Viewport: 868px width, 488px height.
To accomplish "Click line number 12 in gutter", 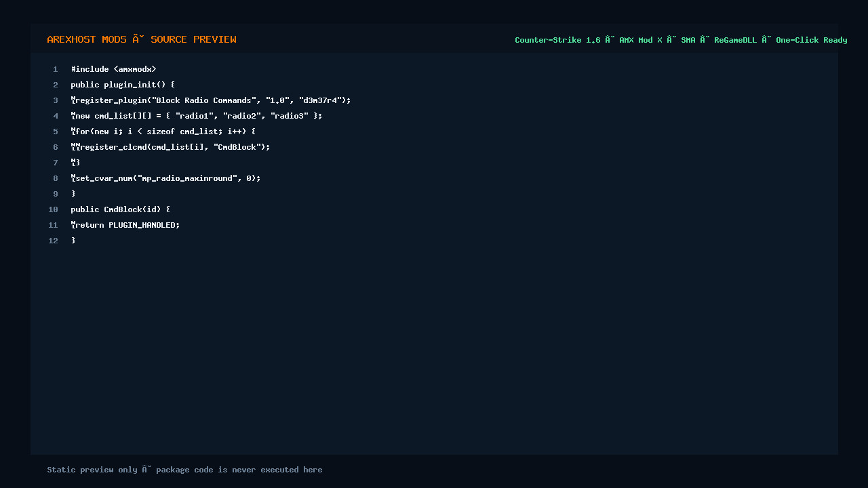I will click(x=53, y=241).
